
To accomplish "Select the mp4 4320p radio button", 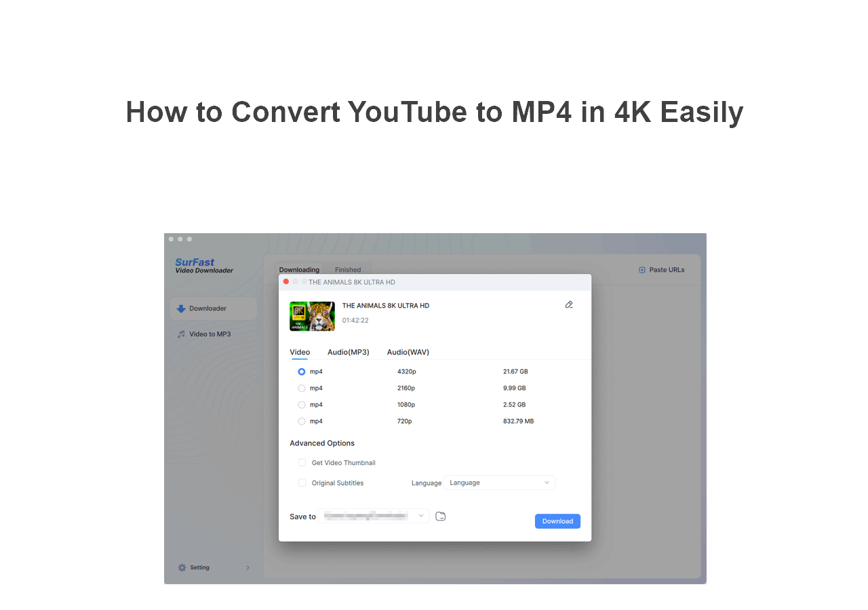I will [x=302, y=372].
